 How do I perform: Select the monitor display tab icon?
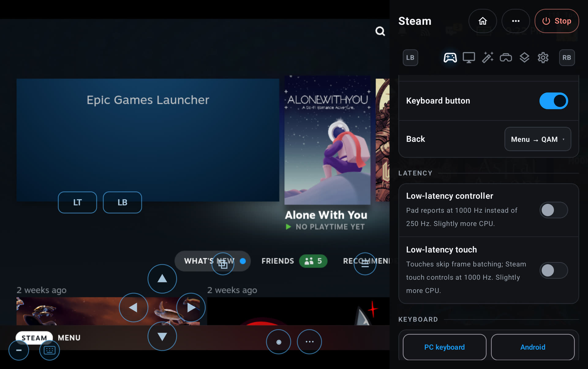[x=469, y=58]
